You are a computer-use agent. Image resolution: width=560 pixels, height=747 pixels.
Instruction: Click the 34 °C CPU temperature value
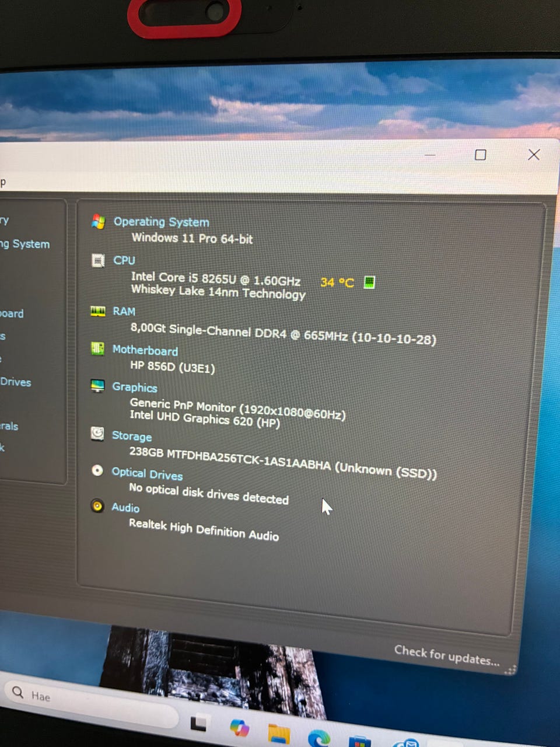337,282
